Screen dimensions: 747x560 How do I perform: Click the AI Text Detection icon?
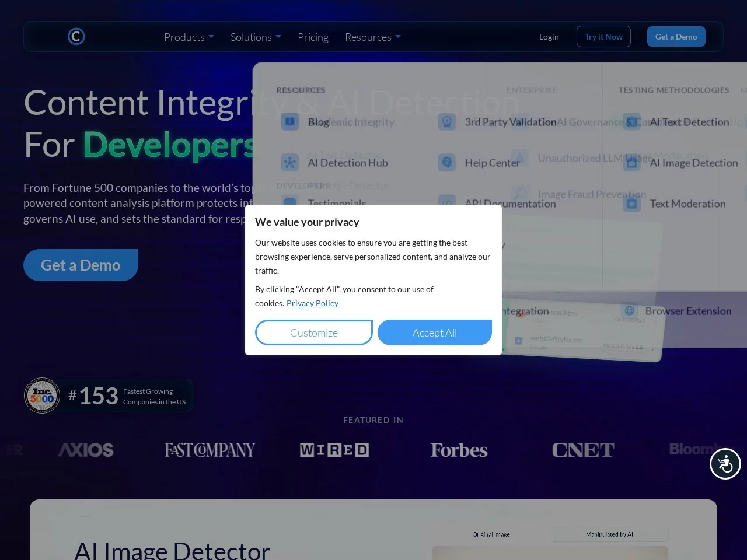[632, 122]
